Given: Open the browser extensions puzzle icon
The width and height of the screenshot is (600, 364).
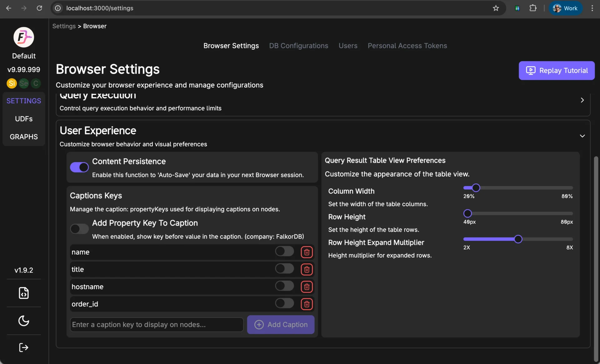Looking at the screenshot, I should (533, 8).
